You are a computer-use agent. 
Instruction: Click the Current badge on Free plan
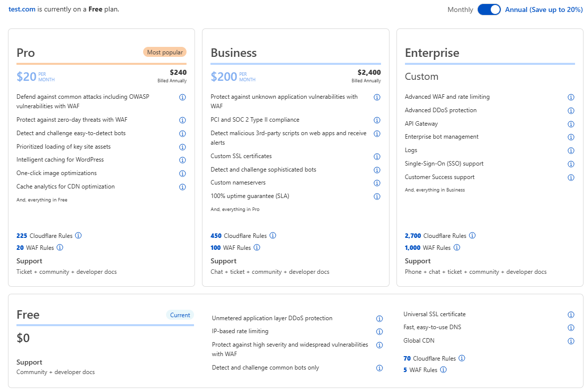(x=180, y=315)
